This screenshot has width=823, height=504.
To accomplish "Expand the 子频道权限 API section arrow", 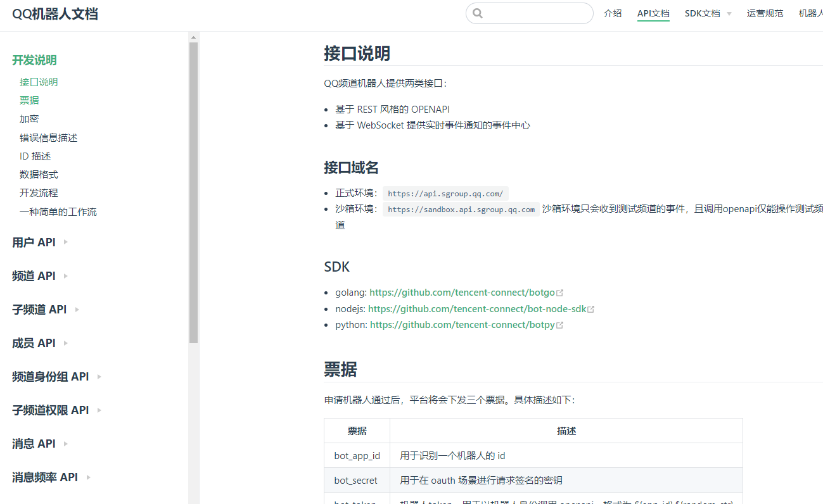I will [x=99, y=410].
